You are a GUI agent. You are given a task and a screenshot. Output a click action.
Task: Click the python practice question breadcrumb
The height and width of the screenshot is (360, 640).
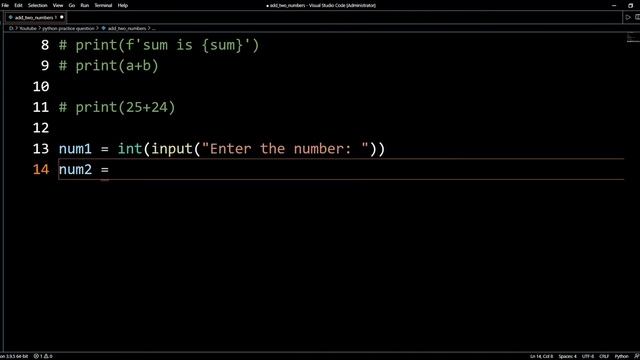[x=68, y=29]
